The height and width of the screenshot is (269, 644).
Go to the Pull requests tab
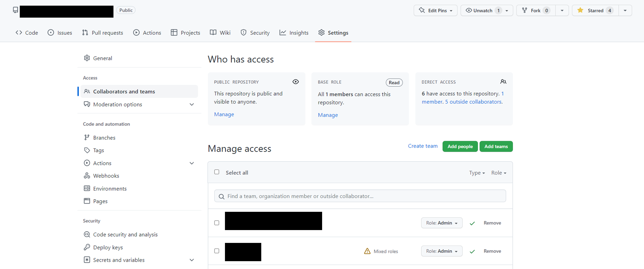coord(103,33)
